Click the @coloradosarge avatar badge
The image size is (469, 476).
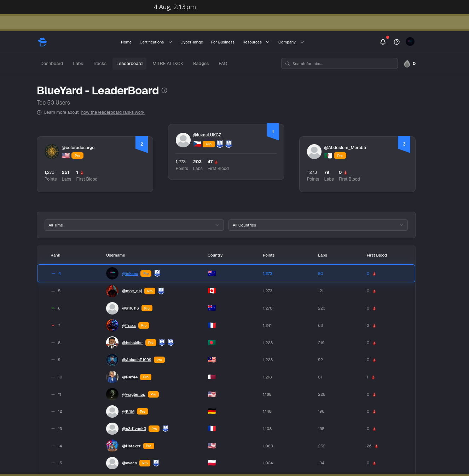coord(52,152)
